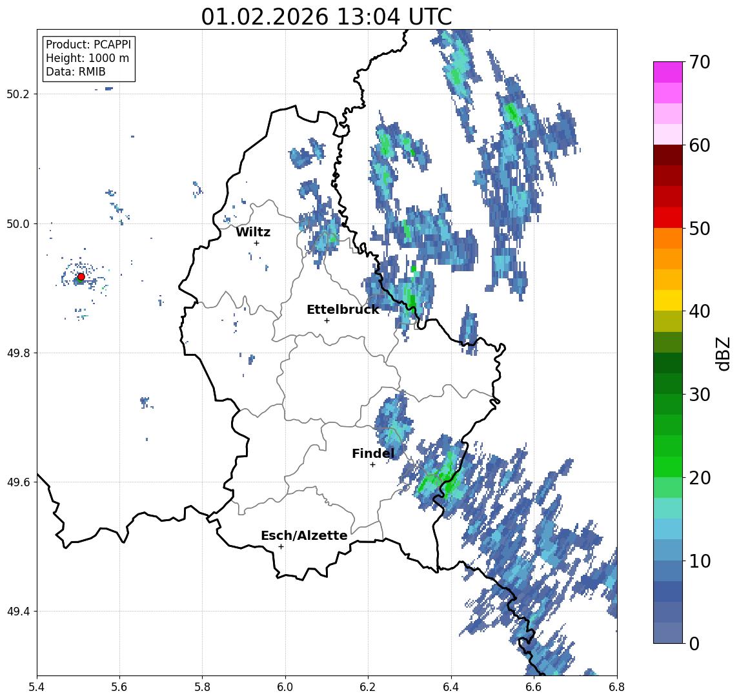Click the cross marker for Ettelbruck

pyautogui.click(x=327, y=320)
